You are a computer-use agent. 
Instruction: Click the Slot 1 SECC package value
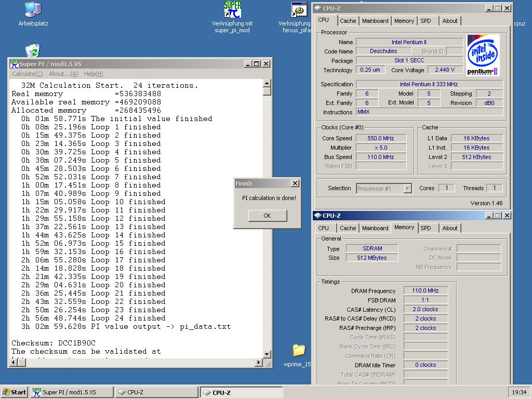[409, 60]
